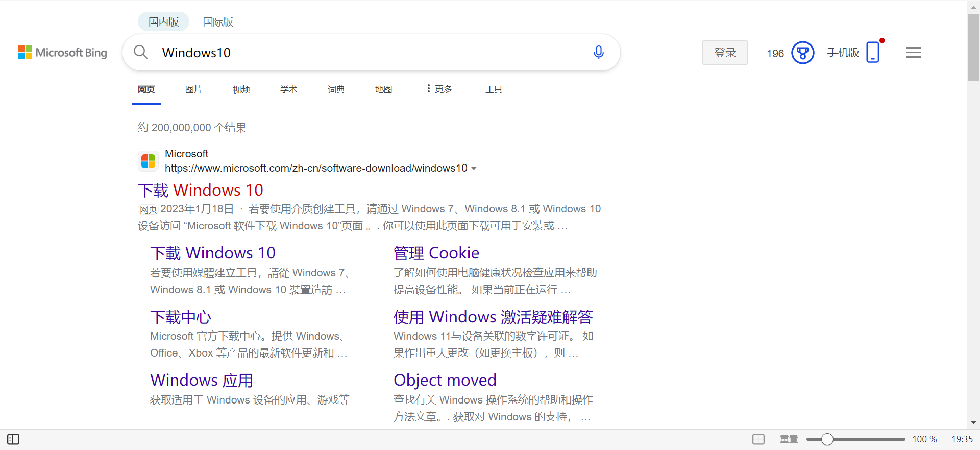Open the Object moved link

point(445,380)
